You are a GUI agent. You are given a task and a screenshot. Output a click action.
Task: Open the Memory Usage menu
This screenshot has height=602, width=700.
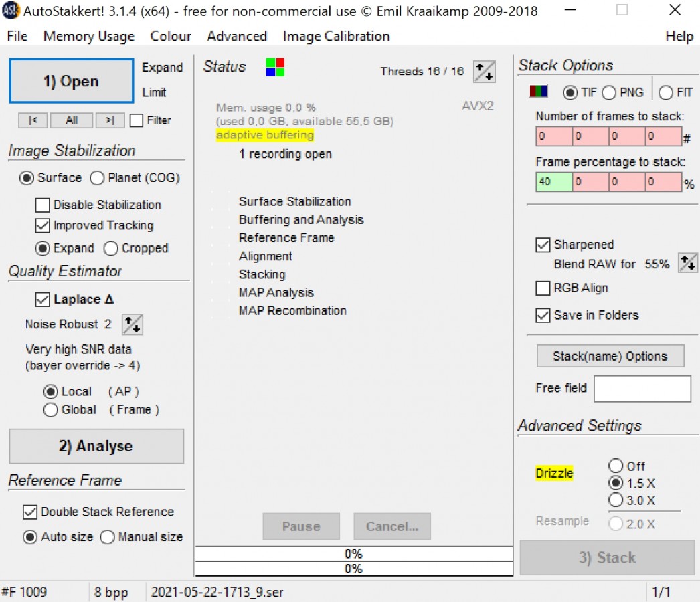(88, 36)
